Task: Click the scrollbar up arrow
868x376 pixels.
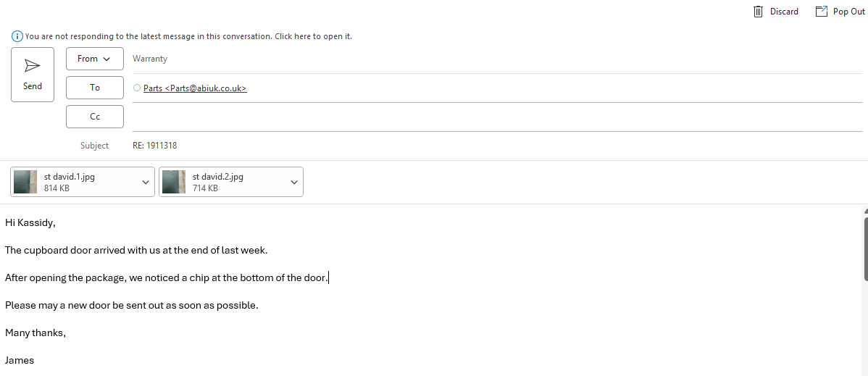Action: point(865,211)
